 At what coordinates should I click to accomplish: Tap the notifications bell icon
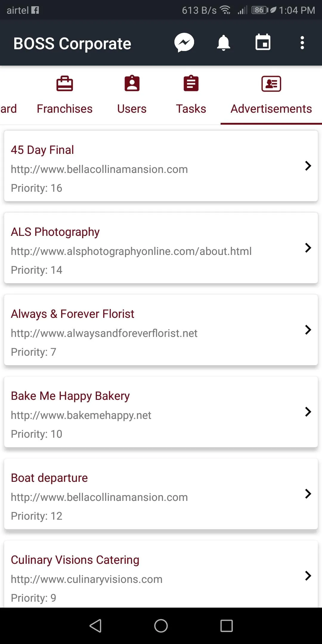click(x=223, y=43)
